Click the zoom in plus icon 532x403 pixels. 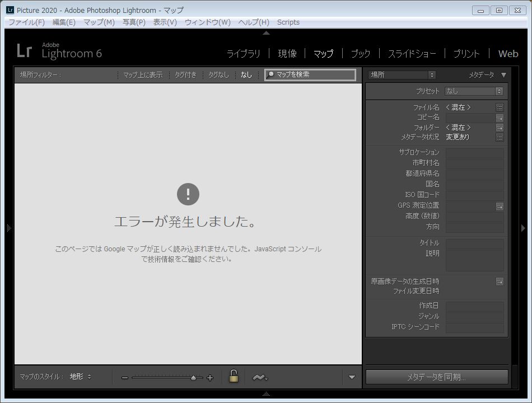point(210,378)
